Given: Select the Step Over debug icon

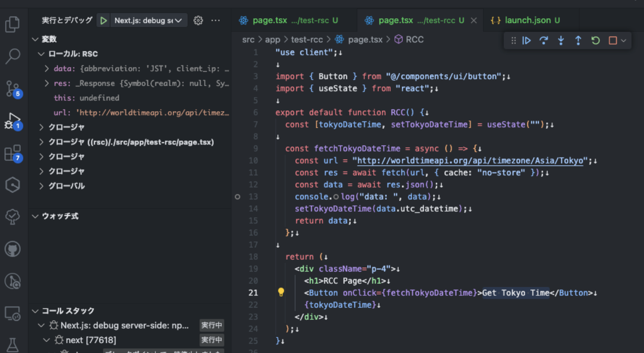Looking at the screenshot, I should click(544, 40).
